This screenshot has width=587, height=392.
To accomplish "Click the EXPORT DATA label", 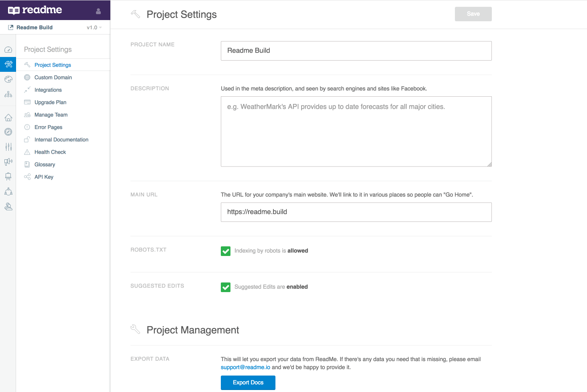I will pyautogui.click(x=150, y=359).
